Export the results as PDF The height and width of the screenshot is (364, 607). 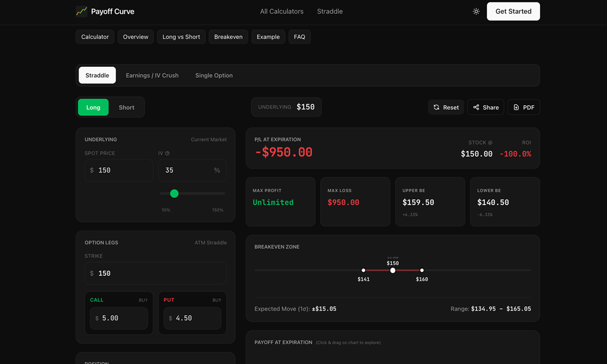click(x=523, y=107)
